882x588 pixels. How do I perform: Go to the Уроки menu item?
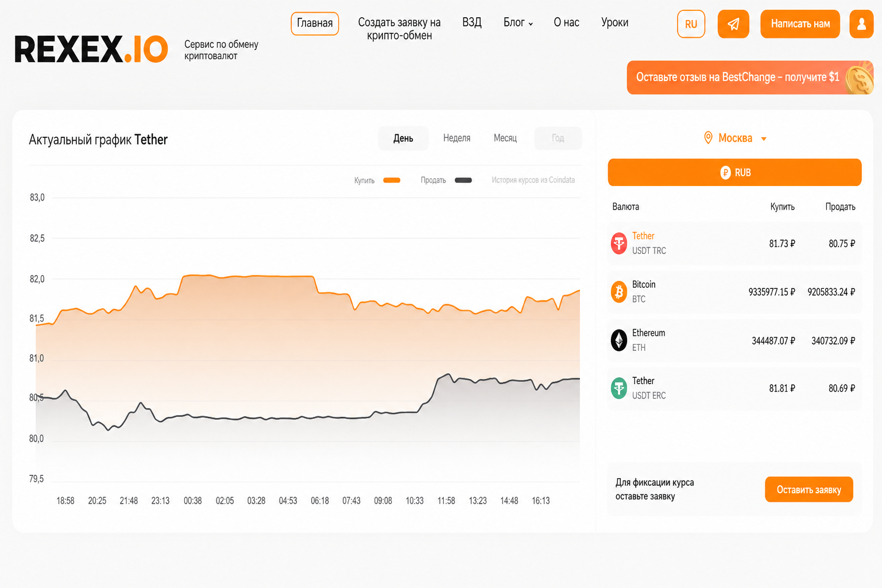pyautogui.click(x=614, y=22)
